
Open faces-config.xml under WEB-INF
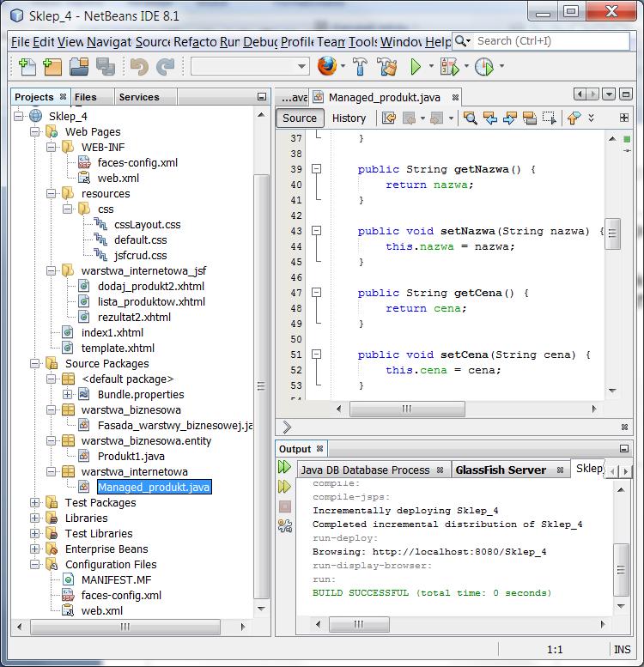pos(137,162)
